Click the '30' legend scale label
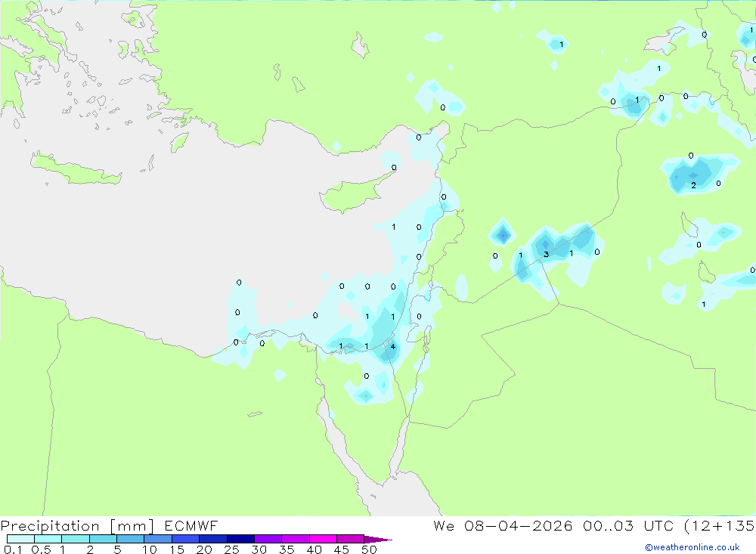This screenshot has width=756, height=554. (x=259, y=549)
